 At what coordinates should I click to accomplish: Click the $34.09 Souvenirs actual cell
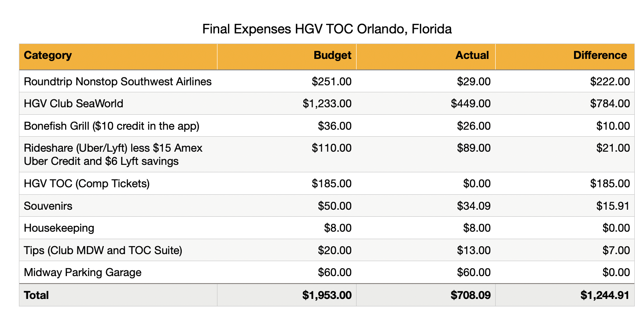point(475,206)
